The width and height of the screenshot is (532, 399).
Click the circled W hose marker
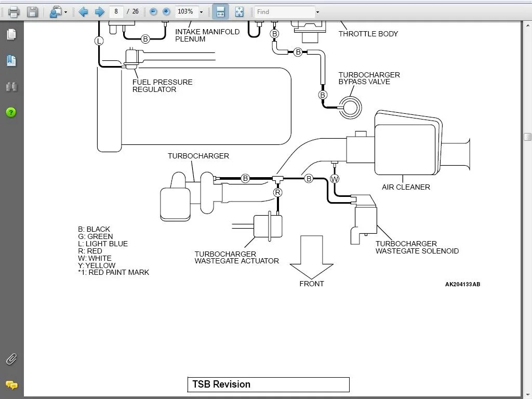pos(335,179)
